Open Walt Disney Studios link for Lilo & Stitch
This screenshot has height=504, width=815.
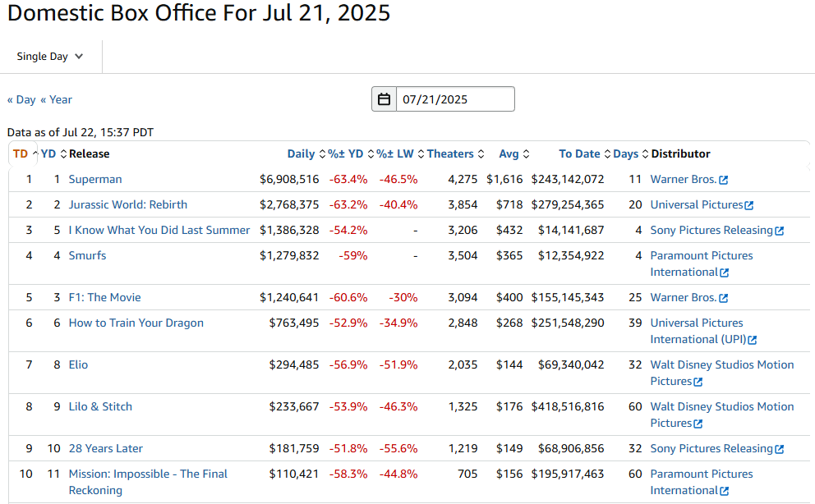[722, 415]
